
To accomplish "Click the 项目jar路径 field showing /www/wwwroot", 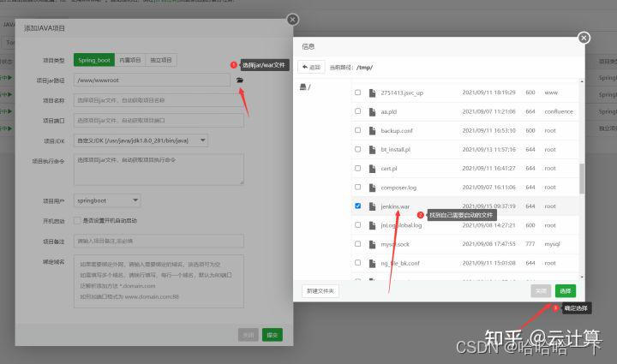I will click(152, 80).
